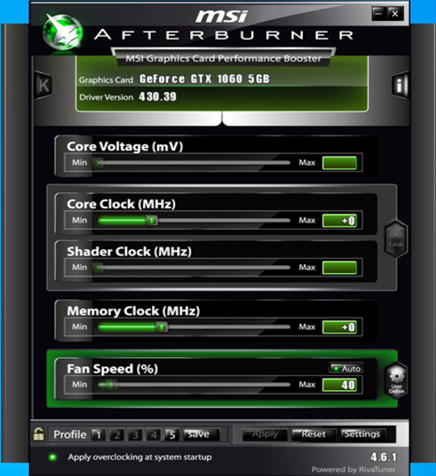436x476 pixels.
Task: Click the Memory Clock slider handle
Action: pyautogui.click(x=162, y=327)
